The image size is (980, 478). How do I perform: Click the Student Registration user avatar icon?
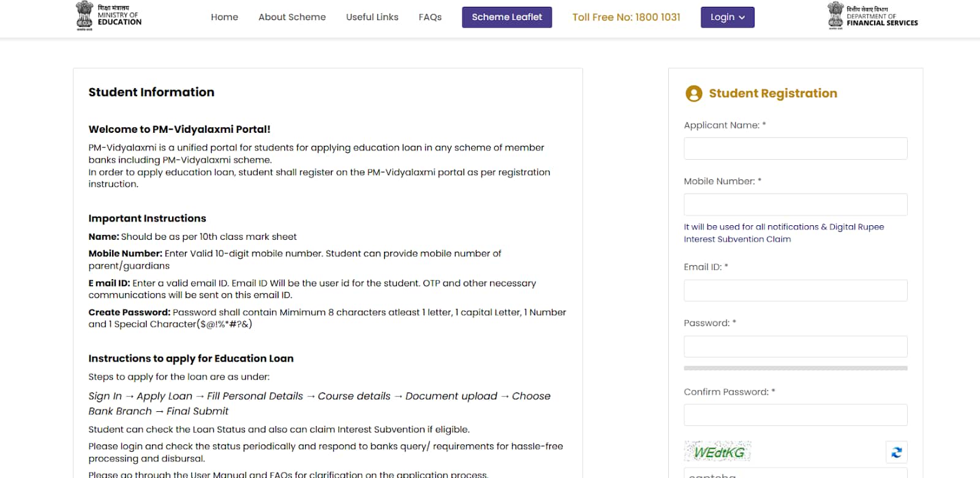pos(693,94)
